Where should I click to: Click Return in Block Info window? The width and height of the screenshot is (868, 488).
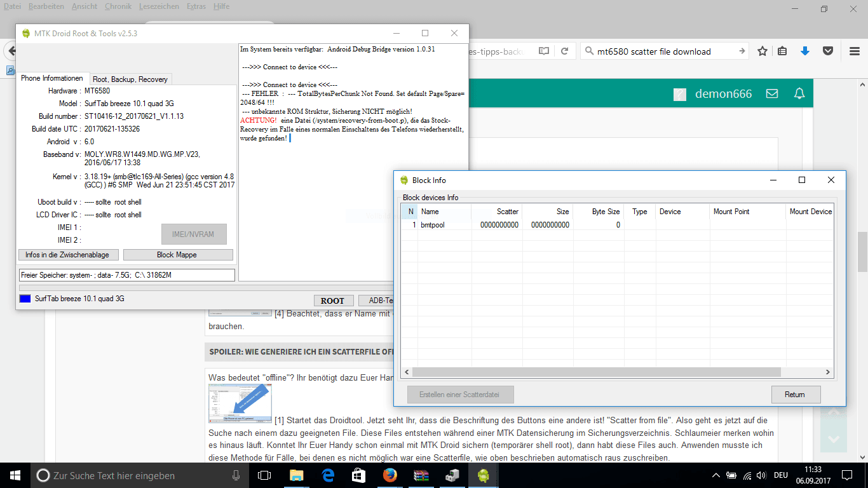click(x=795, y=395)
